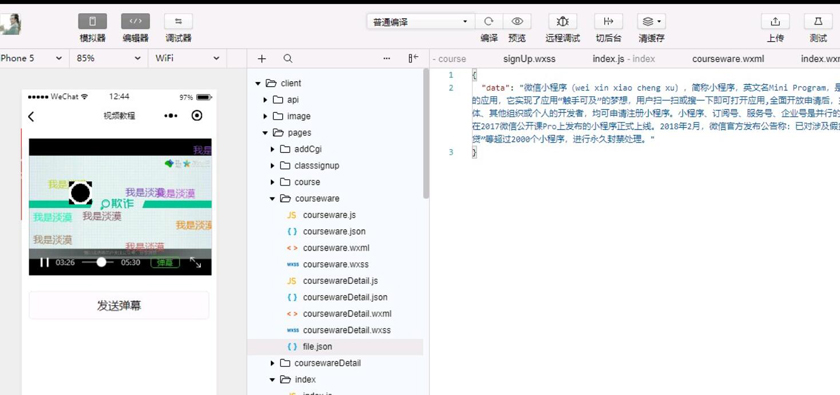Toggle the 弹幕 danmaku button in video
This screenshot has width=840, height=395.
coord(165,263)
